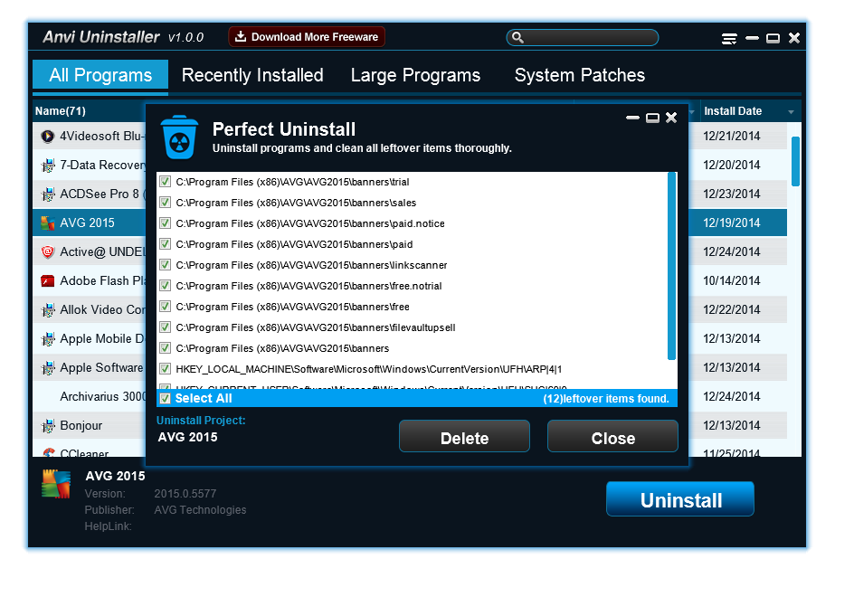The width and height of the screenshot is (854, 616).
Task: Sort by Name(71) column header
Action: pyautogui.click(x=61, y=111)
